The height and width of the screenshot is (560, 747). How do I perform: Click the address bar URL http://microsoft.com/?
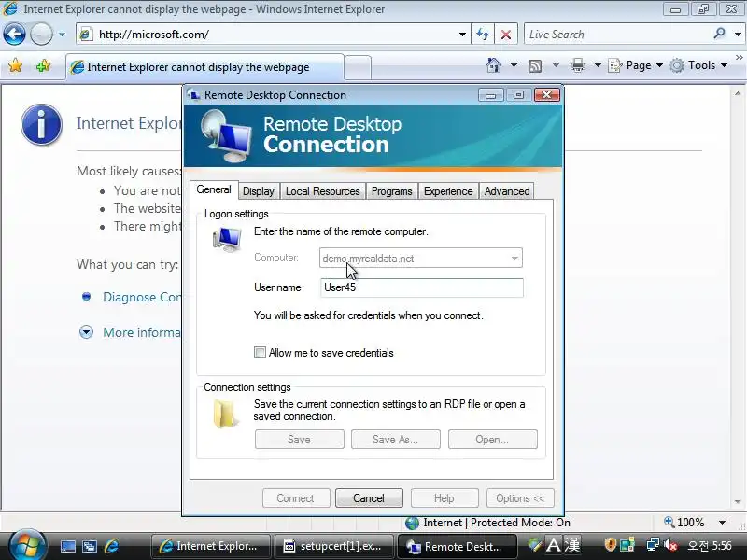(153, 35)
